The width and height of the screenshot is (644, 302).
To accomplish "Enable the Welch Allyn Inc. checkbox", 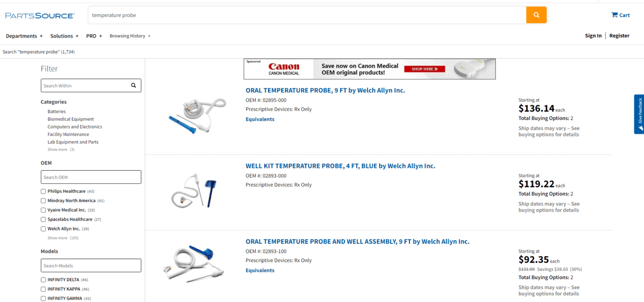I will click(43, 229).
